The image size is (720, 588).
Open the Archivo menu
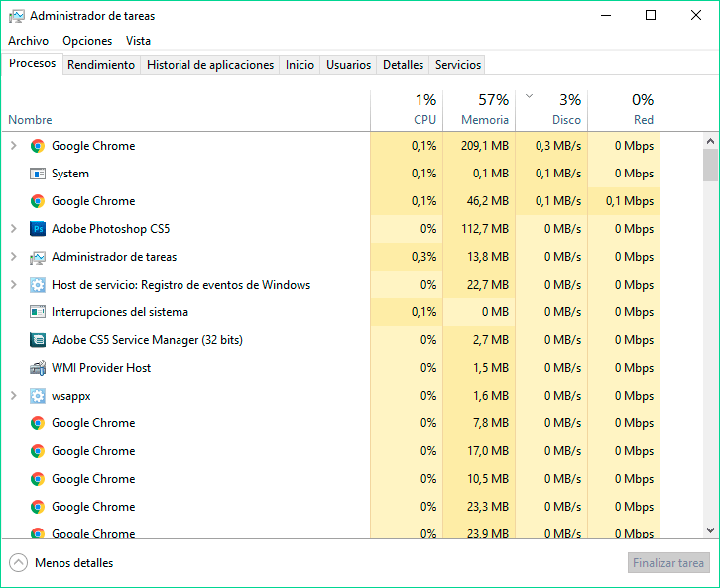(28, 41)
